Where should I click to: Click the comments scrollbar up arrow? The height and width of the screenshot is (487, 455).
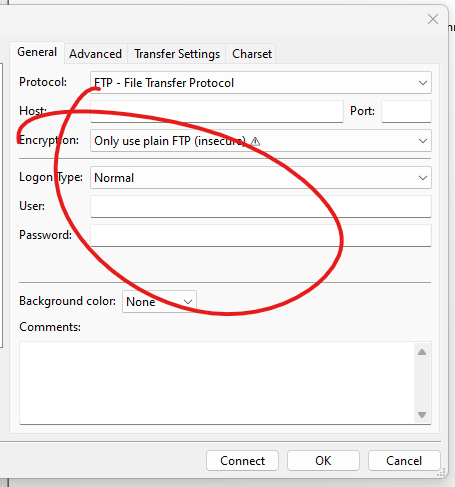[422, 352]
